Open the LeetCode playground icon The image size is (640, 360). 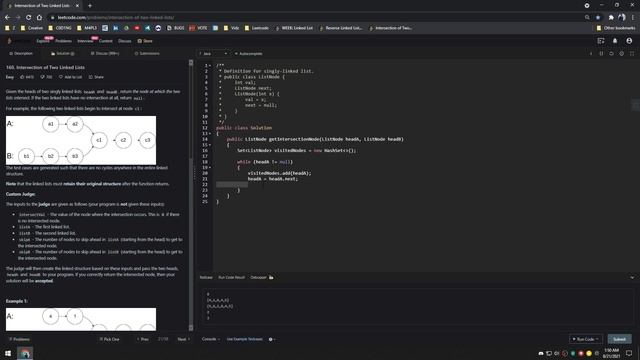pyautogui.click(x=601, y=41)
